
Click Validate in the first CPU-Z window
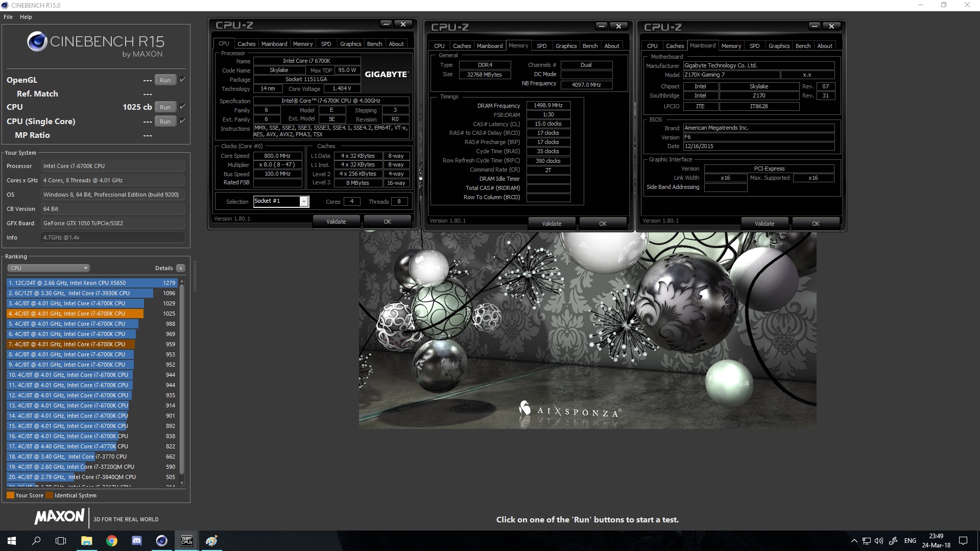point(336,222)
